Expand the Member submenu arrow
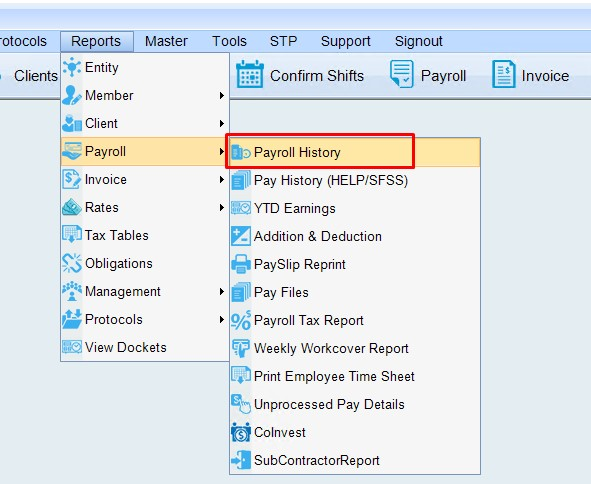The width and height of the screenshot is (591, 484). click(222, 96)
